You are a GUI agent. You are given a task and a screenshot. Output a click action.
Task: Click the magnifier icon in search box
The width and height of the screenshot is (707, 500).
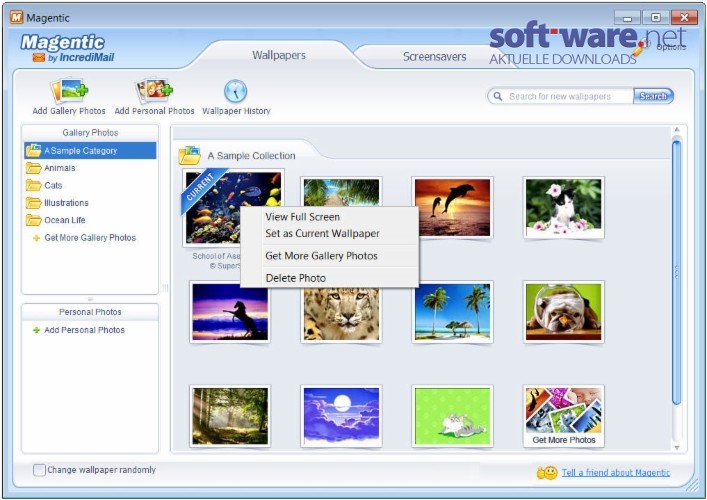pos(498,96)
